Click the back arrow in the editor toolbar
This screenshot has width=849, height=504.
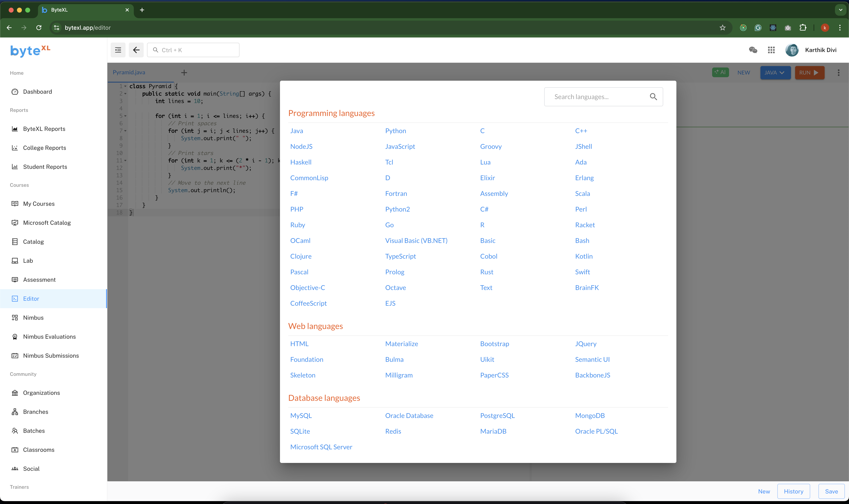coord(136,50)
